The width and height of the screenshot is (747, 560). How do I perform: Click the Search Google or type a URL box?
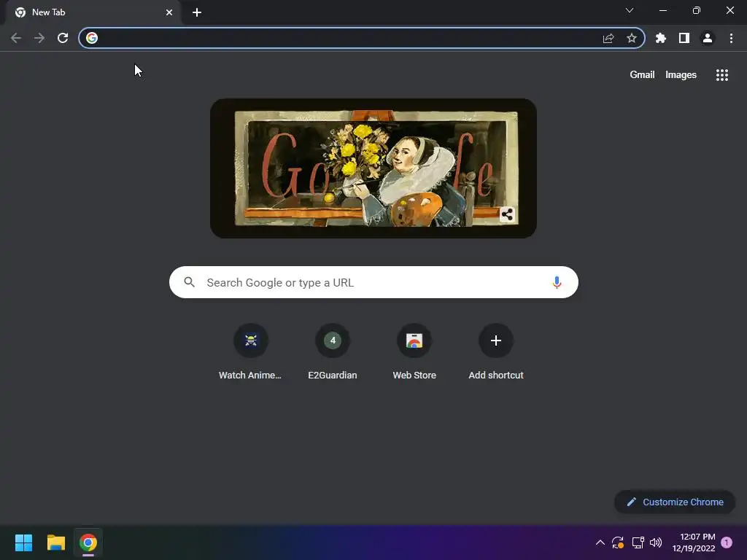click(373, 282)
